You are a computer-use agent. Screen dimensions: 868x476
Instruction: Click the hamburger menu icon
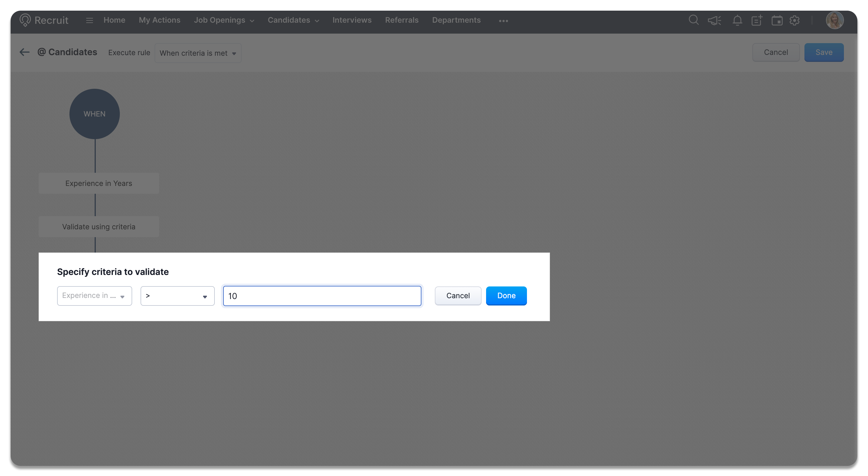[x=89, y=20]
